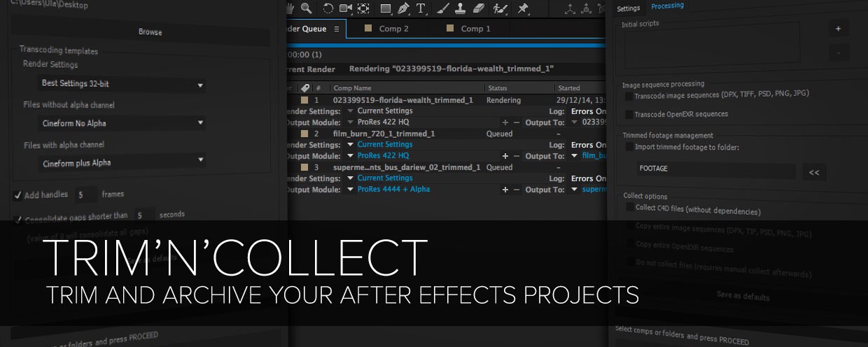Image resolution: width=868 pixels, height=347 pixels.
Task: Select the Clone Stamp tool
Action: tap(460, 8)
